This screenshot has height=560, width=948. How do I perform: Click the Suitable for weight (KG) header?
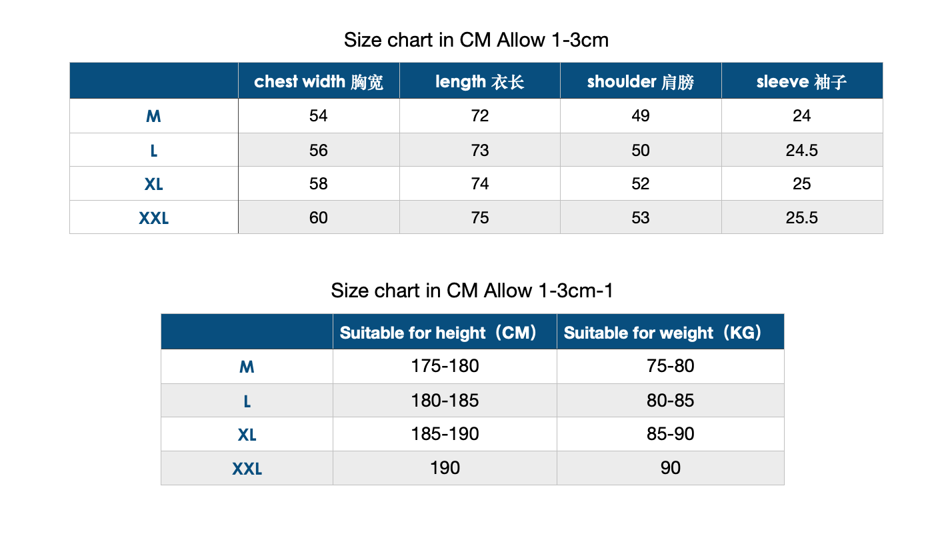click(671, 332)
